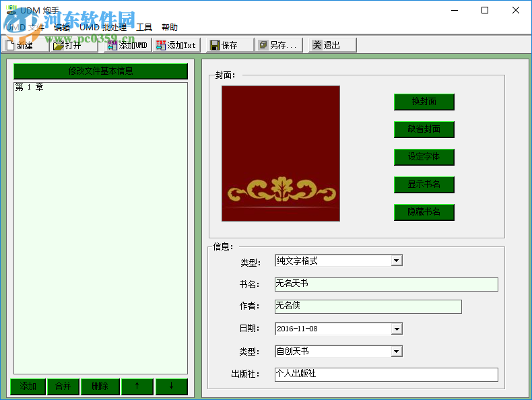Open the UMD 批处理 menu
The image size is (532, 400).
[103, 28]
